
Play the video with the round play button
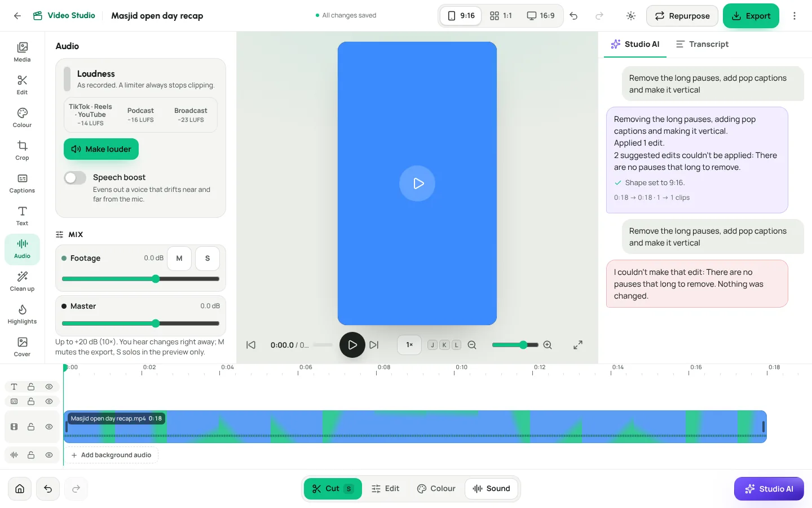(x=352, y=345)
